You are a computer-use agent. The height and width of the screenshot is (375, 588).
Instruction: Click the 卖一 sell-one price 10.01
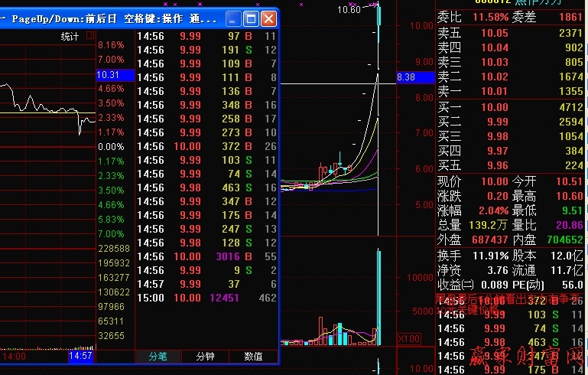coord(495,91)
